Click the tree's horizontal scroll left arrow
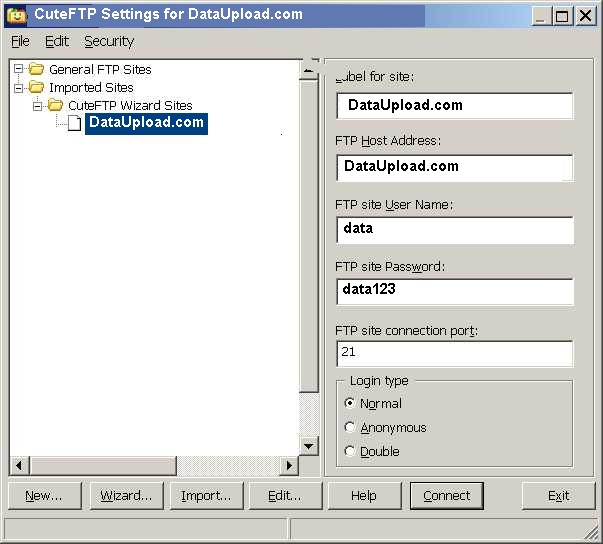This screenshot has width=603, height=544. (19, 466)
